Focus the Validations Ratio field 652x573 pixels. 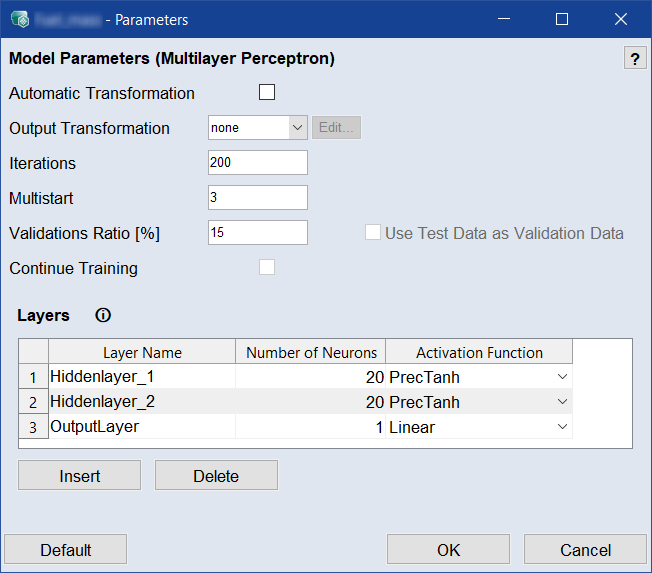tap(257, 233)
